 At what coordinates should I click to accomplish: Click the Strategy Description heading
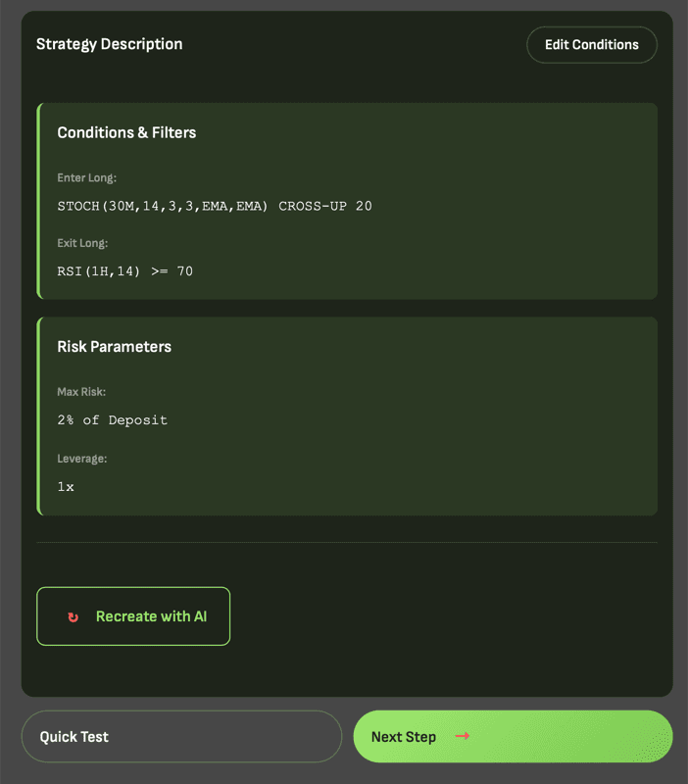109,44
